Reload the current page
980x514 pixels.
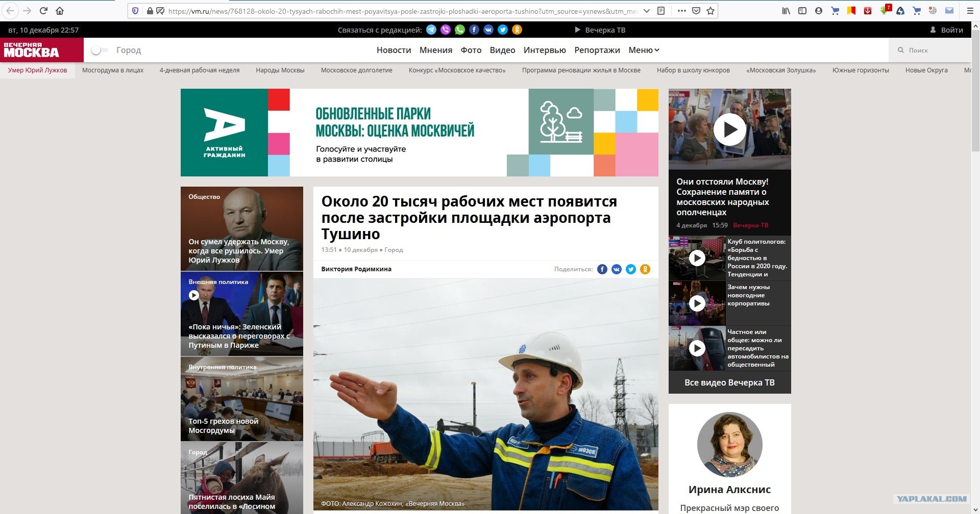43,11
